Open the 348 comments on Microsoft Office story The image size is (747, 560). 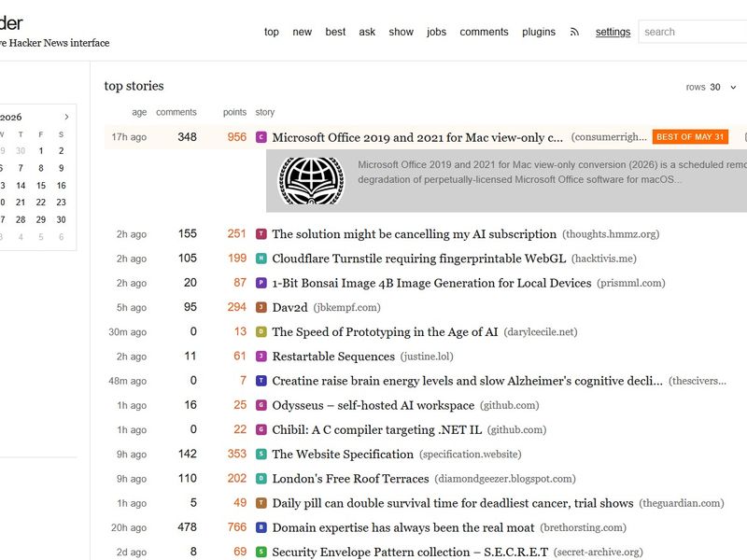tap(188, 137)
